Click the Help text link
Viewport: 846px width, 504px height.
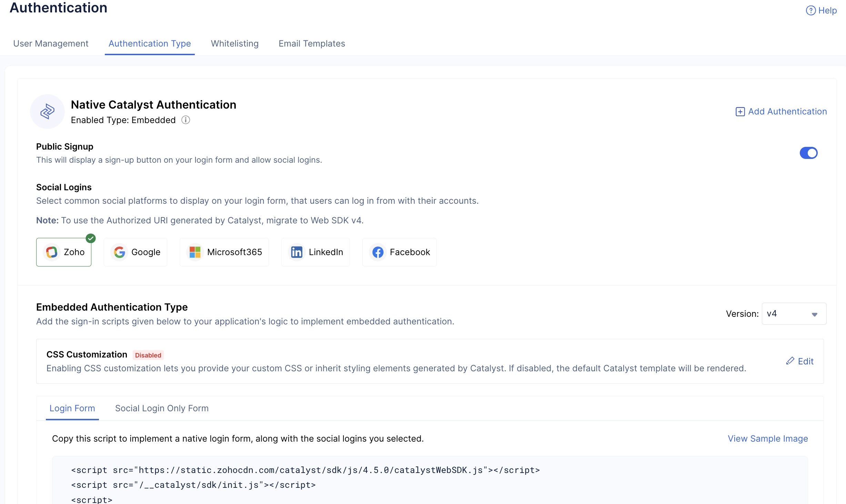click(827, 11)
